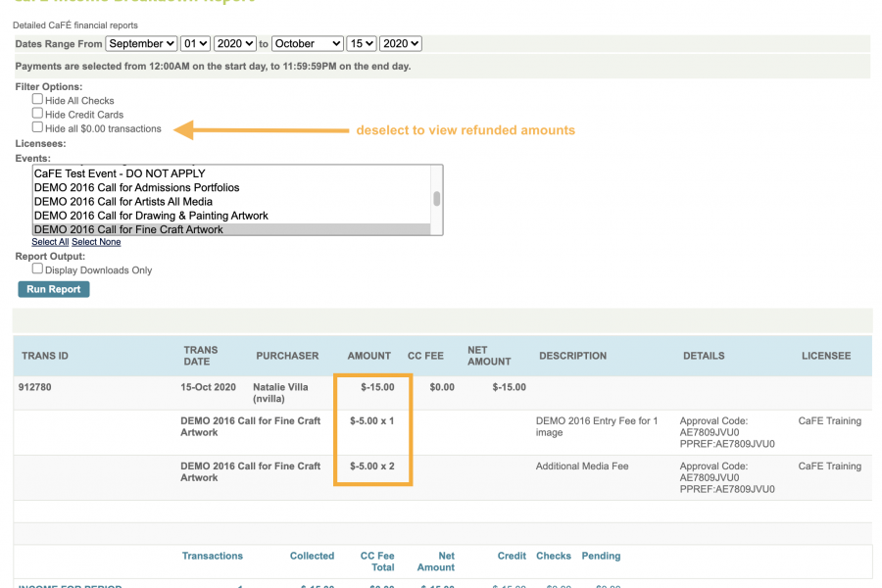This screenshot has height=588, width=882.
Task: Click the Credit summary header
Action: point(512,556)
